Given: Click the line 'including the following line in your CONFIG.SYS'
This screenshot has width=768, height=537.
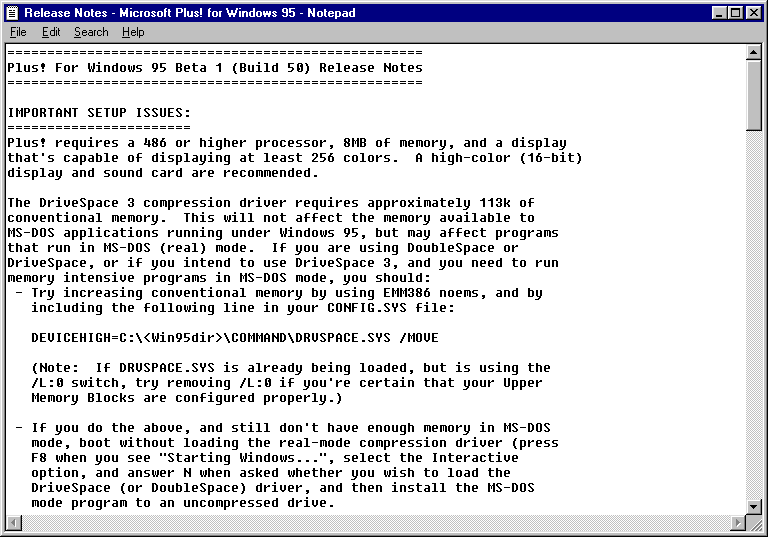Looking at the screenshot, I should coord(243,308).
